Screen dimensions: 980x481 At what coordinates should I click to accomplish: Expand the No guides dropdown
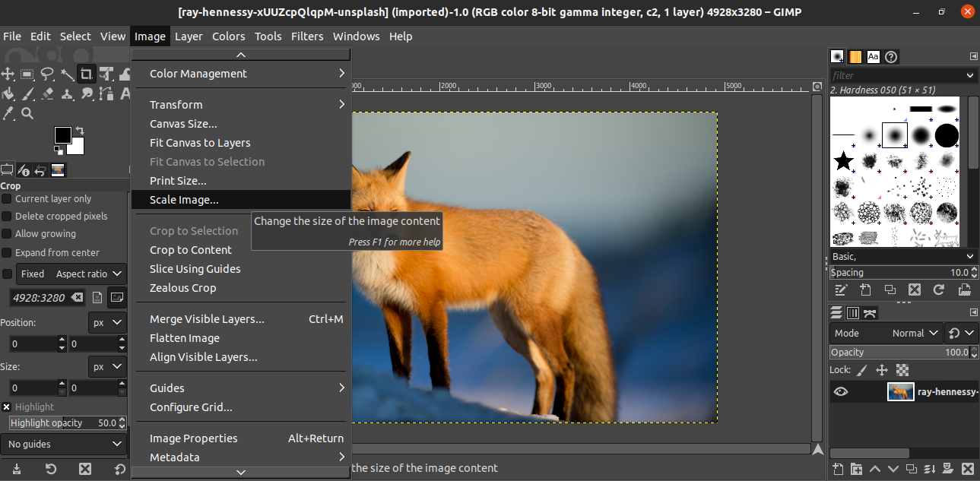click(x=64, y=444)
